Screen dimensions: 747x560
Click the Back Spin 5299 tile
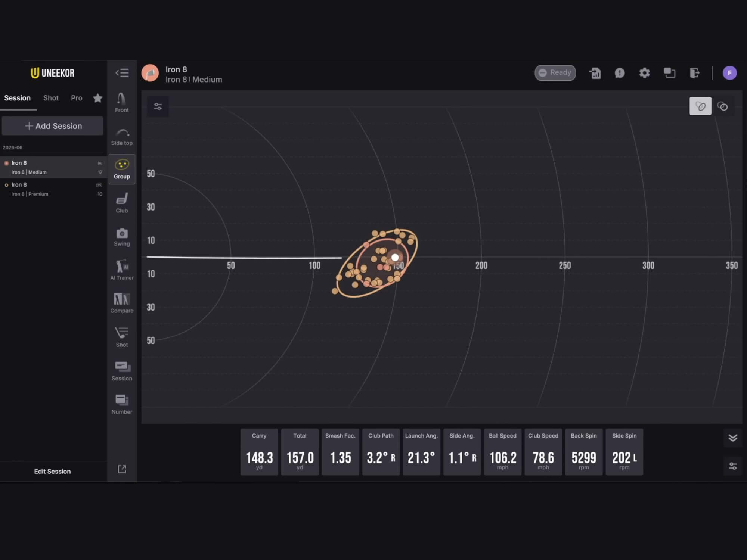point(584,452)
